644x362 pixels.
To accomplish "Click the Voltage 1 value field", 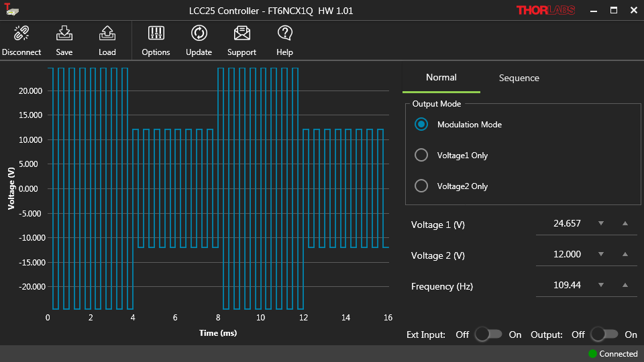I will [567, 224].
